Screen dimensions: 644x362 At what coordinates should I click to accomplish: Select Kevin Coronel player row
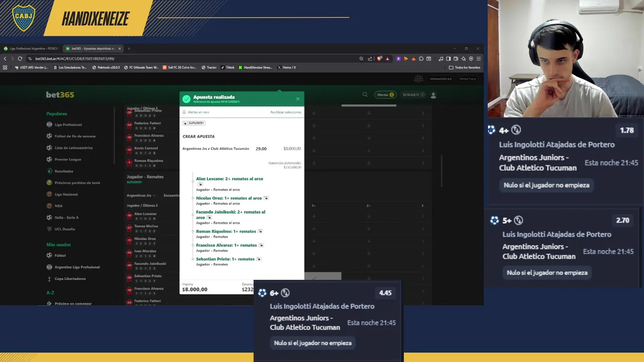pos(146,148)
